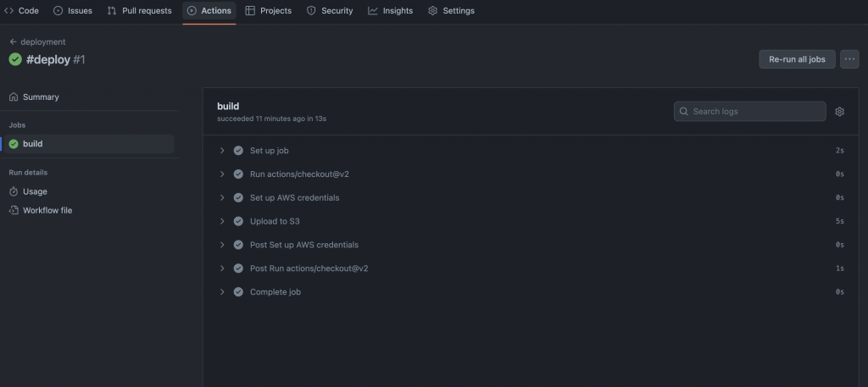This screenshot has height=387, width=868.
Task: Click the Pull requests branch icon
Action: pyautogui.click(x=112, y=10)
